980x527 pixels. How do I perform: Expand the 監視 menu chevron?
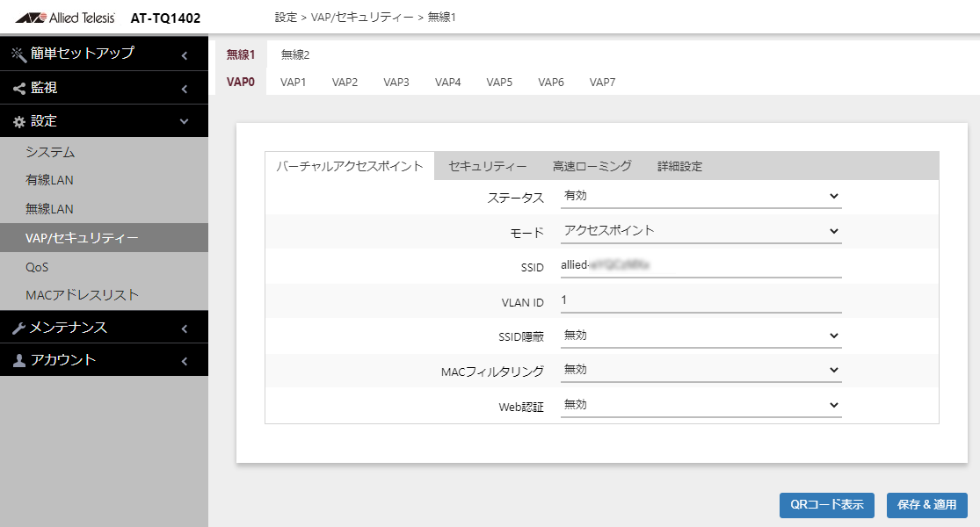click(185, 90)
